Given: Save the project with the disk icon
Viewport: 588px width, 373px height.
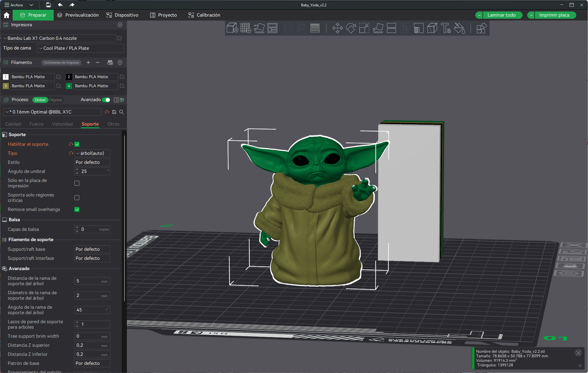Looking at the screenshot, I should [48, 5].
